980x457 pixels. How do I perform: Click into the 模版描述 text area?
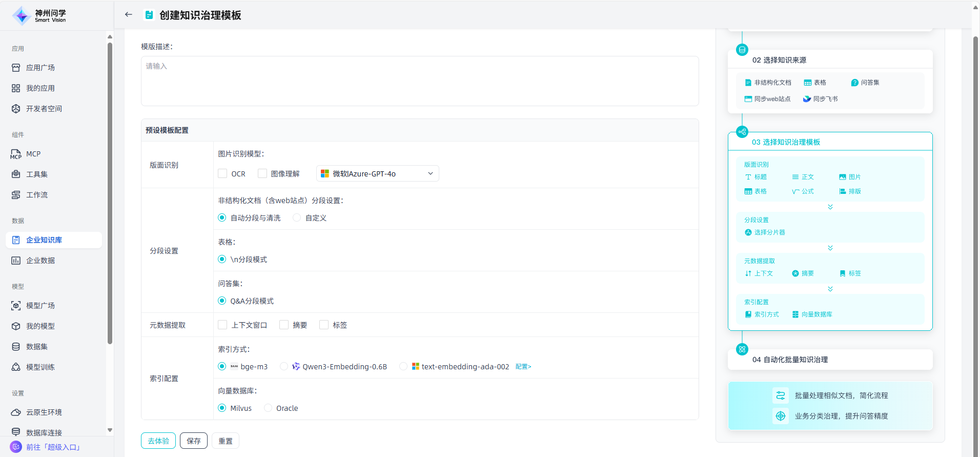click(x=419, y=81)
